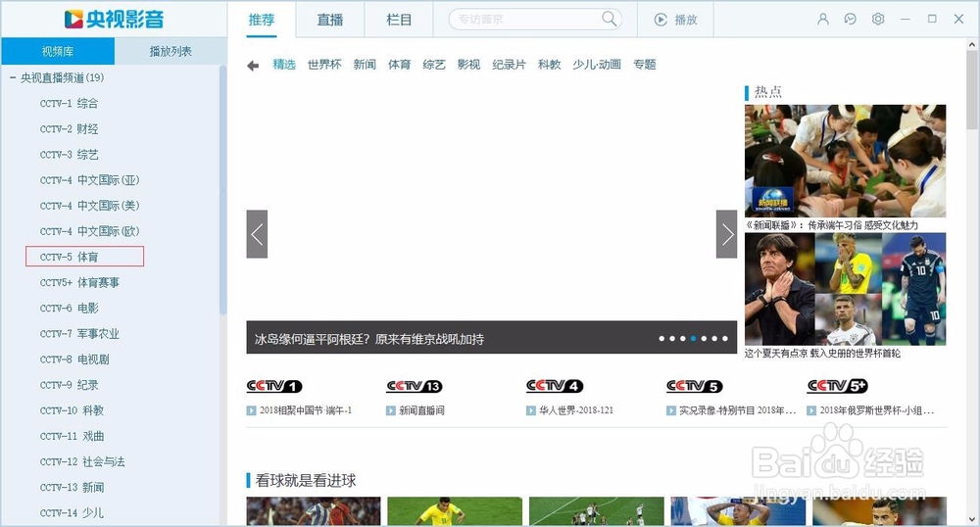The image size is (980, 527).
Task: Open CCTV-1 综合 channel
Action: (69, 104)
